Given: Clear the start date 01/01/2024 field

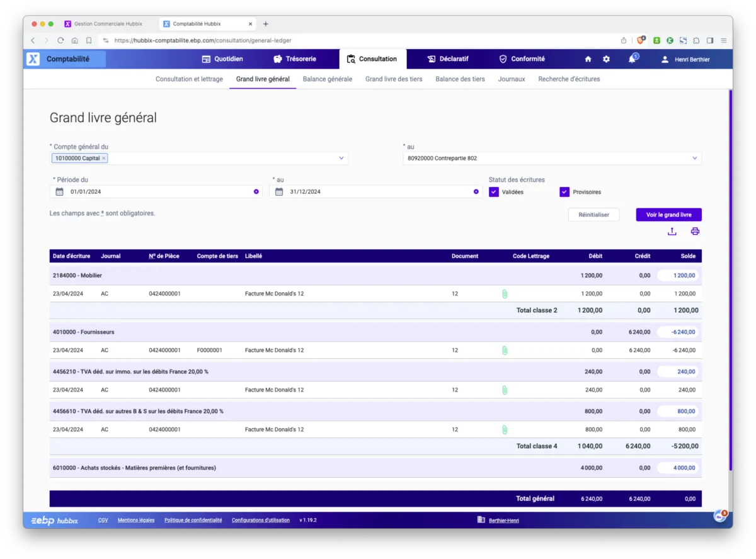Looking at the screenshot, I should click(x=256, y=192).
